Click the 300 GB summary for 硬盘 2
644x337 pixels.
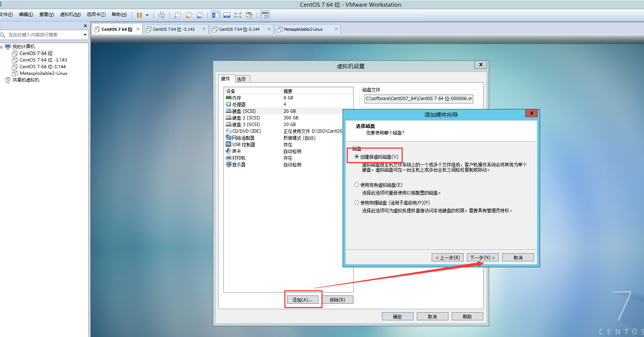[291, 118]
